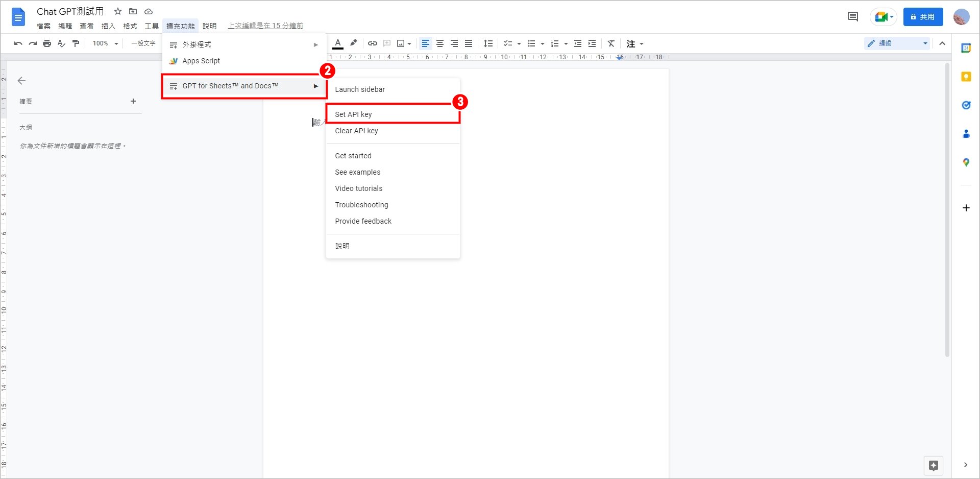The width and height of the screenshot is (980, 479).
Task: Add a comment from the toolbar
Action: pyautogui.click(x=387, y=43)
